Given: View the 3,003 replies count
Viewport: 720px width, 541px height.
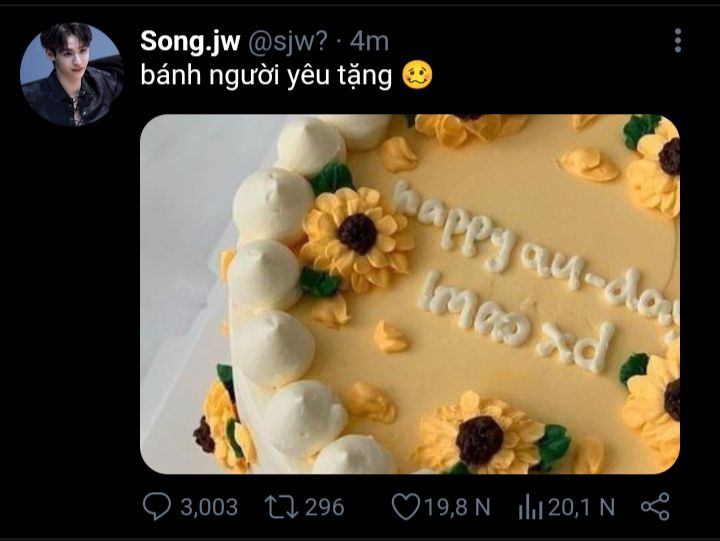Looking at the screenshot, I should tap(209, 507).
